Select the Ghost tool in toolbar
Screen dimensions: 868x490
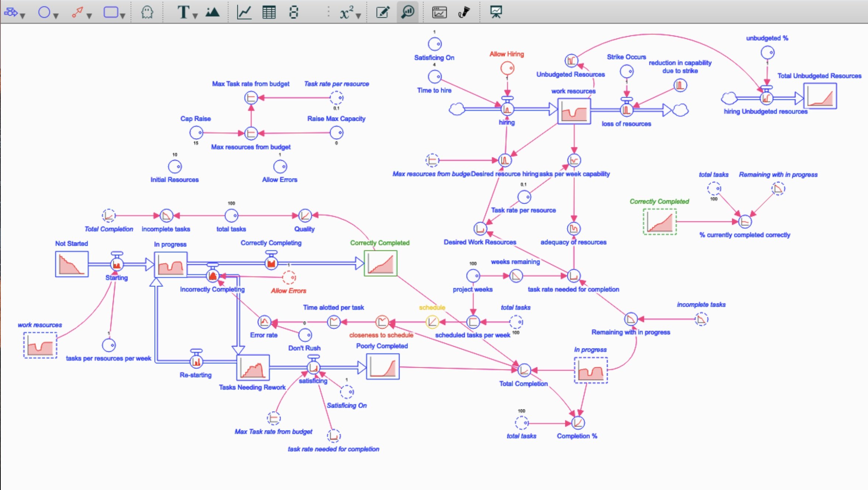[147, 13]
